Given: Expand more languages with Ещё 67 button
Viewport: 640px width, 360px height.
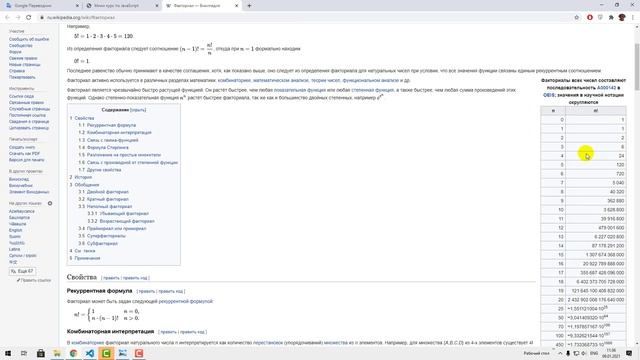Looking at the screenshot, I should click(x=22, y=271).
